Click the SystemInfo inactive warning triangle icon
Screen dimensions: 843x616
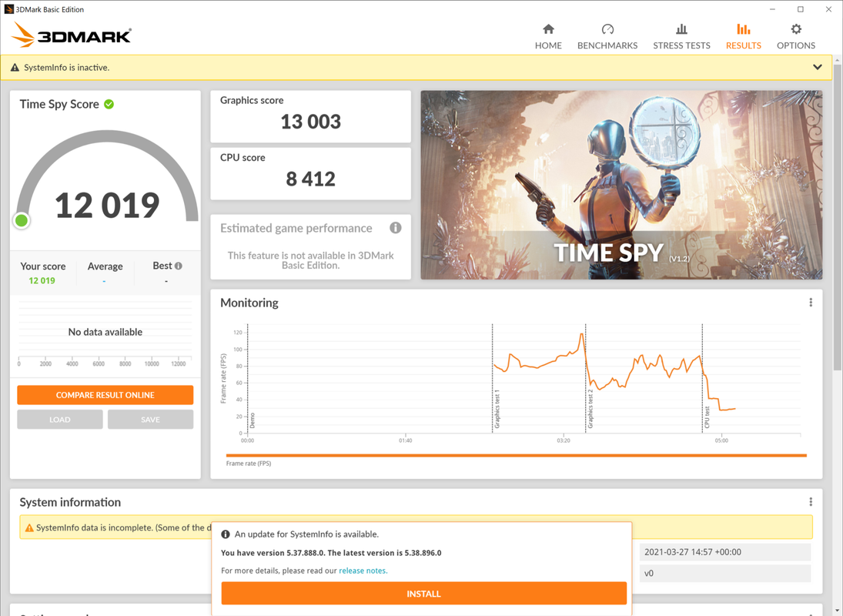pyautogui.click(x=15, y=68)
